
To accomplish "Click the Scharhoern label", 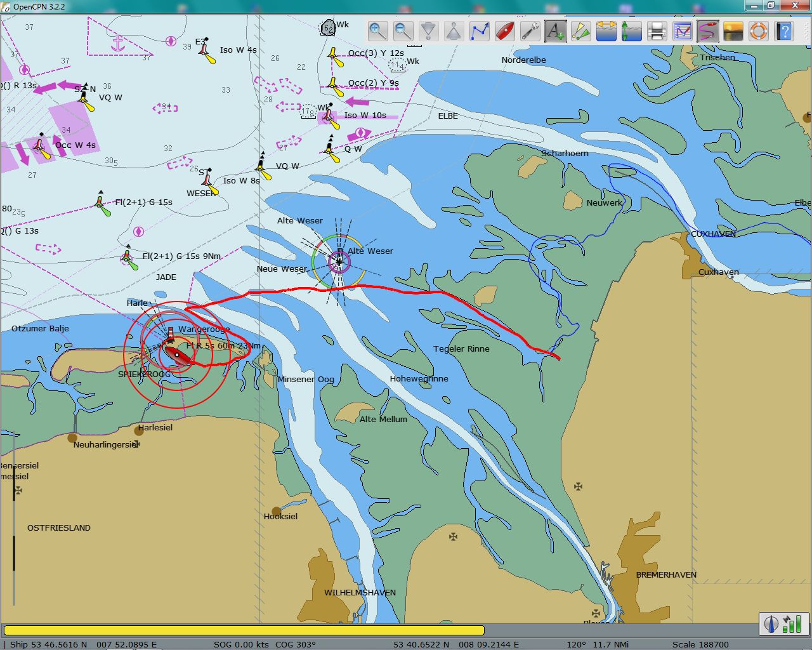I will click(565, 153).
